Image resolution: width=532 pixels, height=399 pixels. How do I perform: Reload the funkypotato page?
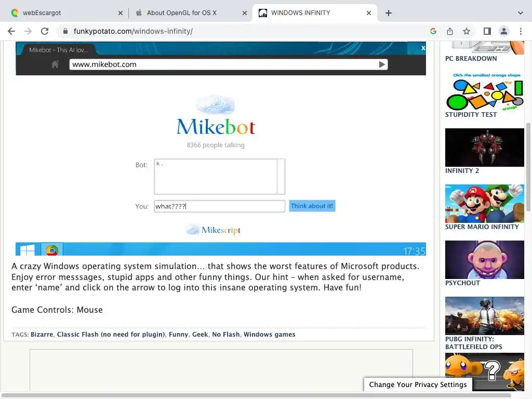[45, 31]
